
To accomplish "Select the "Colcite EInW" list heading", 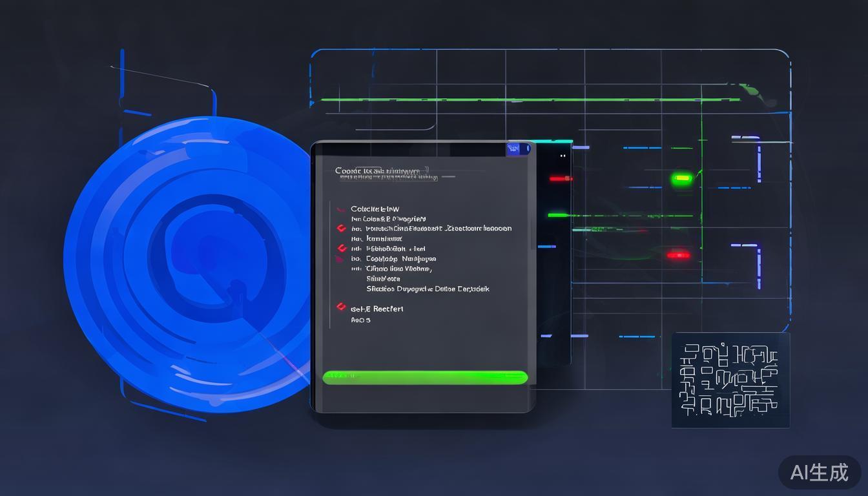I will (375, 209).
